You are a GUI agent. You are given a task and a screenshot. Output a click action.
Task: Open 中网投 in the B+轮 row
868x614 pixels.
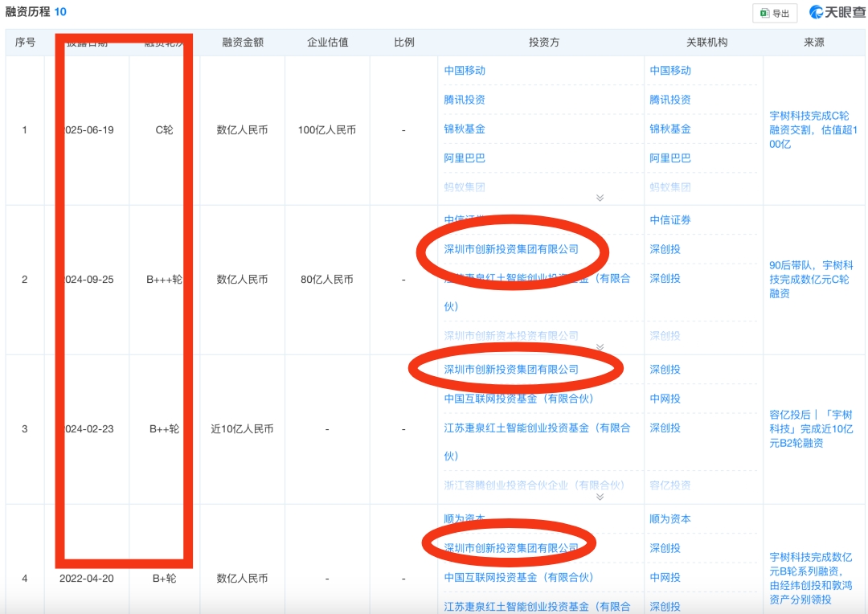[665, 578]
